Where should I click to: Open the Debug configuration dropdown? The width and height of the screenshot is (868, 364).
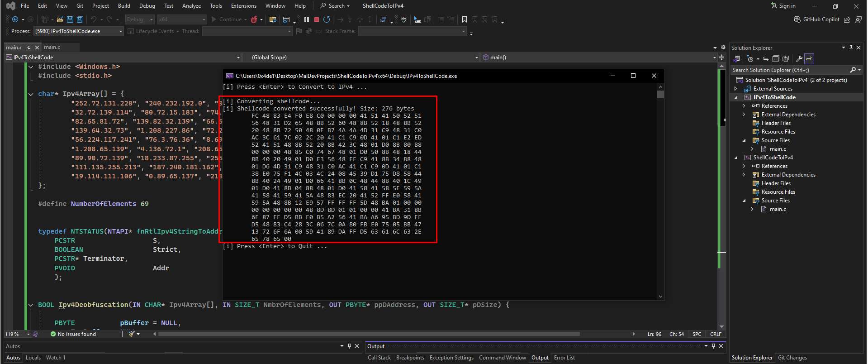[x=140, y=19]
